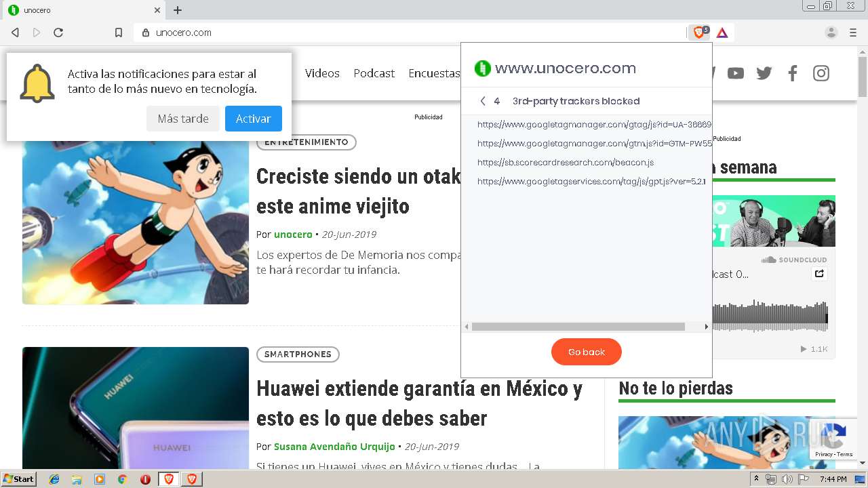Select the googletagservices gpt.js URL
The image size is (868, 488).
pyautogui.click(x=591, y=182)
